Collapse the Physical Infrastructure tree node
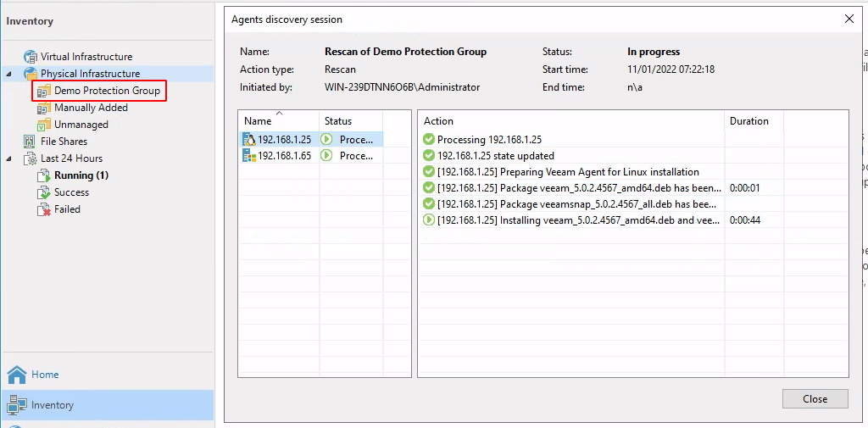The height and width of the screenshot is (428, 868). [8, 74]
